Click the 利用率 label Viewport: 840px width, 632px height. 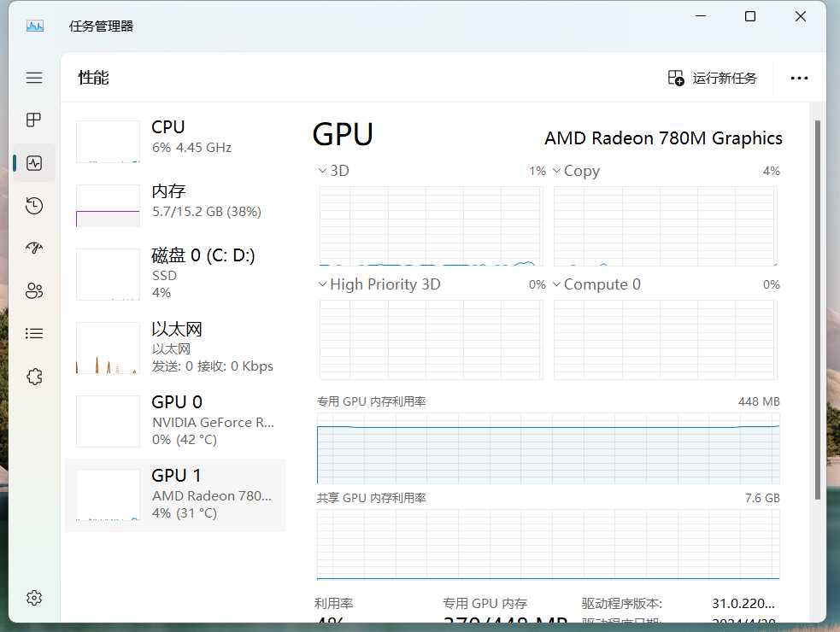point(334,604)
